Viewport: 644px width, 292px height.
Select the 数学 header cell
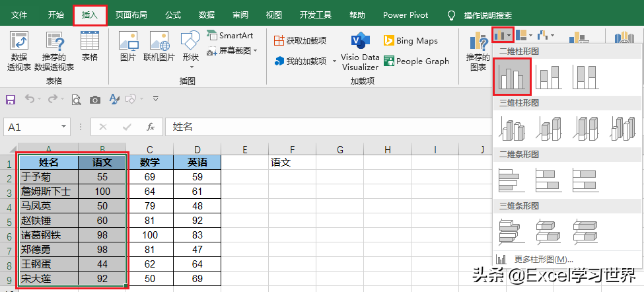coord(149,163)
